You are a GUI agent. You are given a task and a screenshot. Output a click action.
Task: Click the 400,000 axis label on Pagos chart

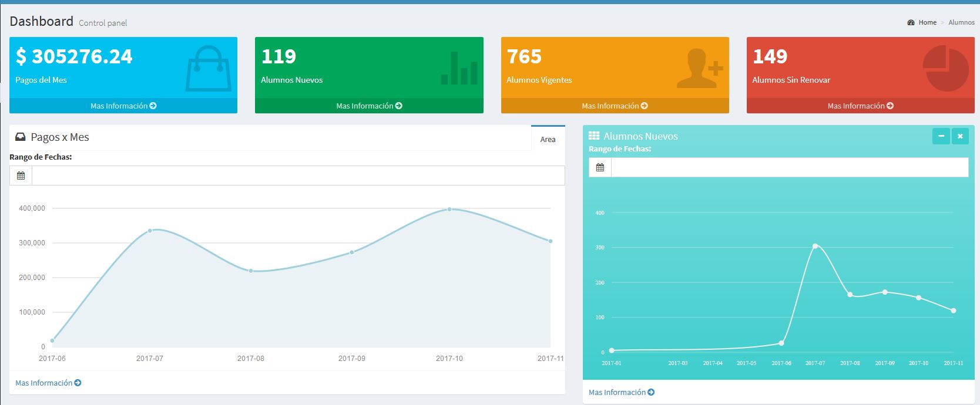32,208
